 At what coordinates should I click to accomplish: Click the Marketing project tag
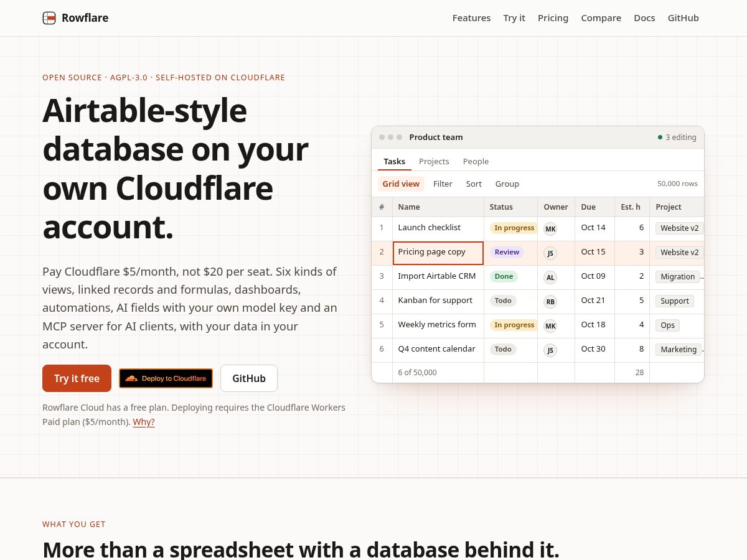[678, 350]
